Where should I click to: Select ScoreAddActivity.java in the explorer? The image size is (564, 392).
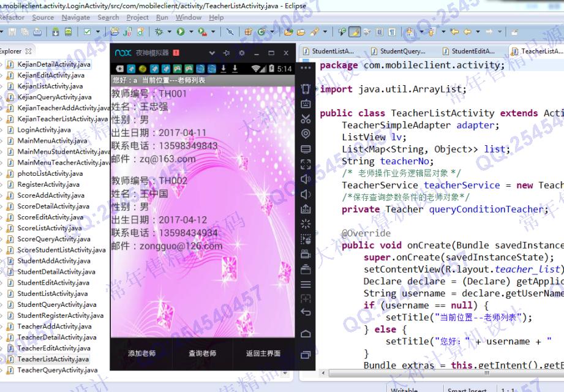pos(51,195)
